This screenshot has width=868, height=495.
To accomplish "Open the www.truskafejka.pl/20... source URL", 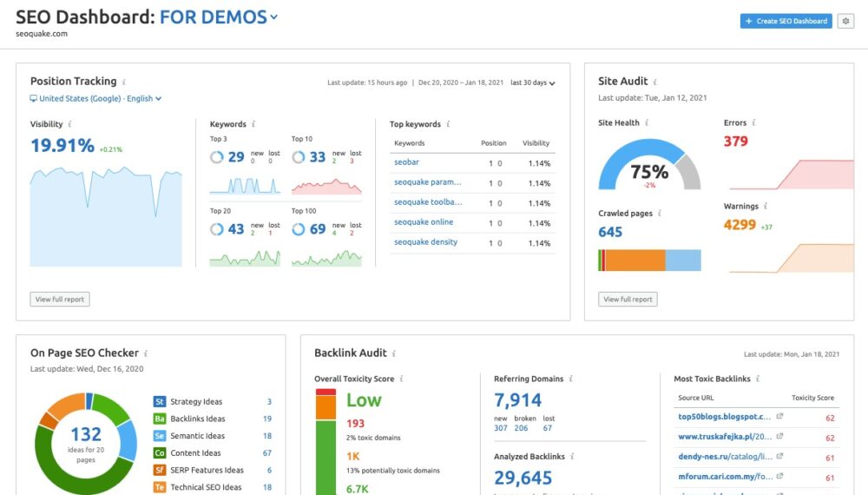I will [725, 436].
